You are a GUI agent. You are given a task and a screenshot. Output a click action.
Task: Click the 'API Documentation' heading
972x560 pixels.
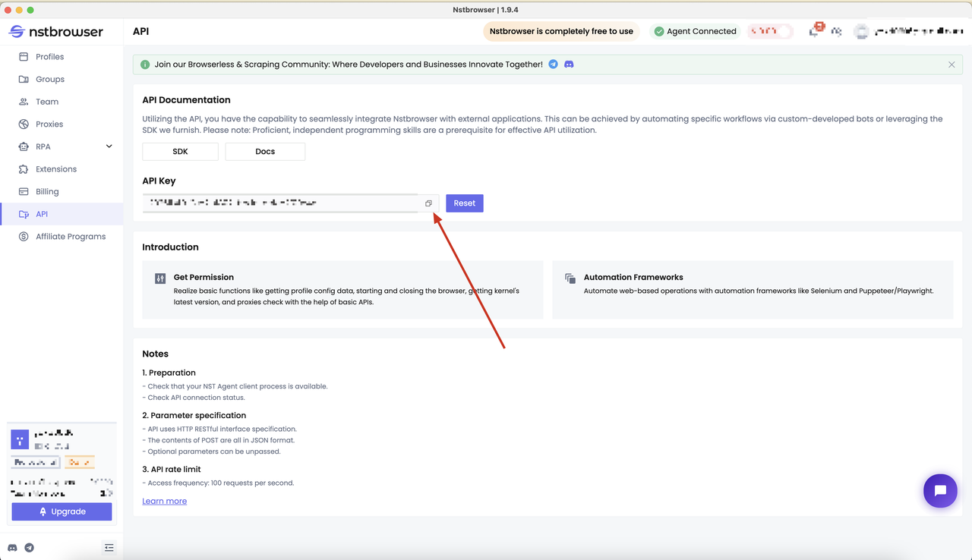186,100
